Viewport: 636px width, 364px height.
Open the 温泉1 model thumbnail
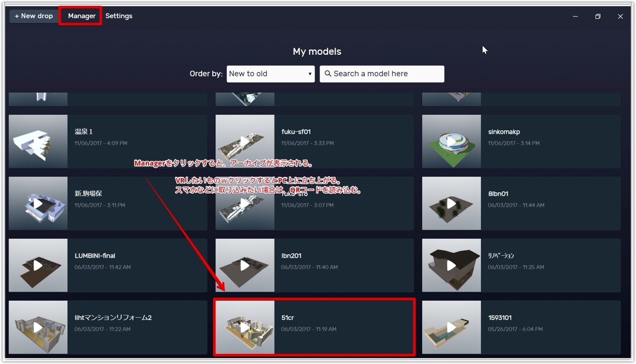click(38, 141)
